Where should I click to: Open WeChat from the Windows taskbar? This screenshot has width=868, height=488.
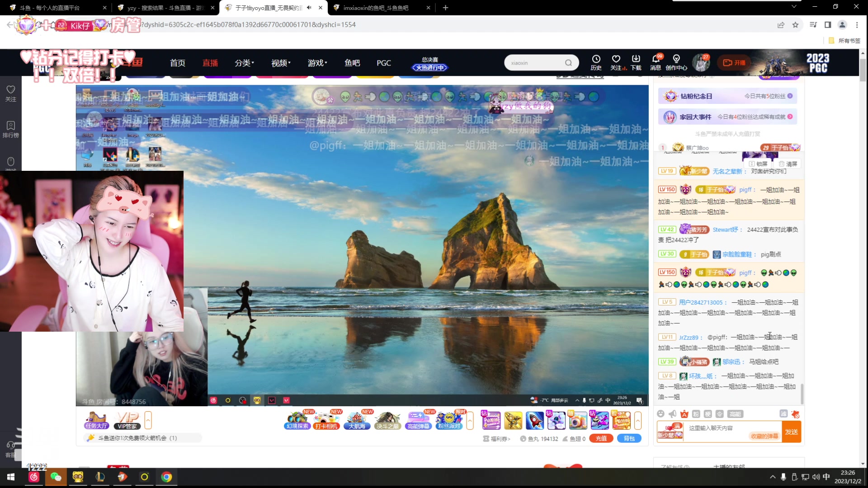pos(56,477)
